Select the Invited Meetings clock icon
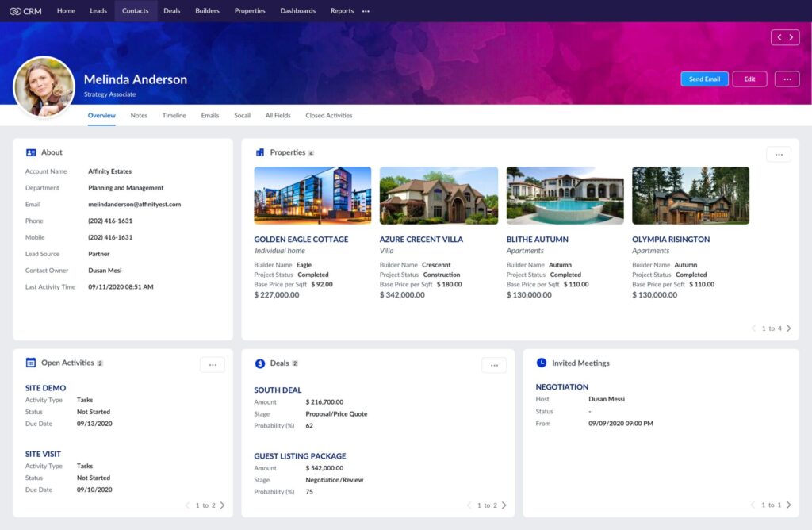The height and width of the screenshot is (530, 812). point(542,363)
